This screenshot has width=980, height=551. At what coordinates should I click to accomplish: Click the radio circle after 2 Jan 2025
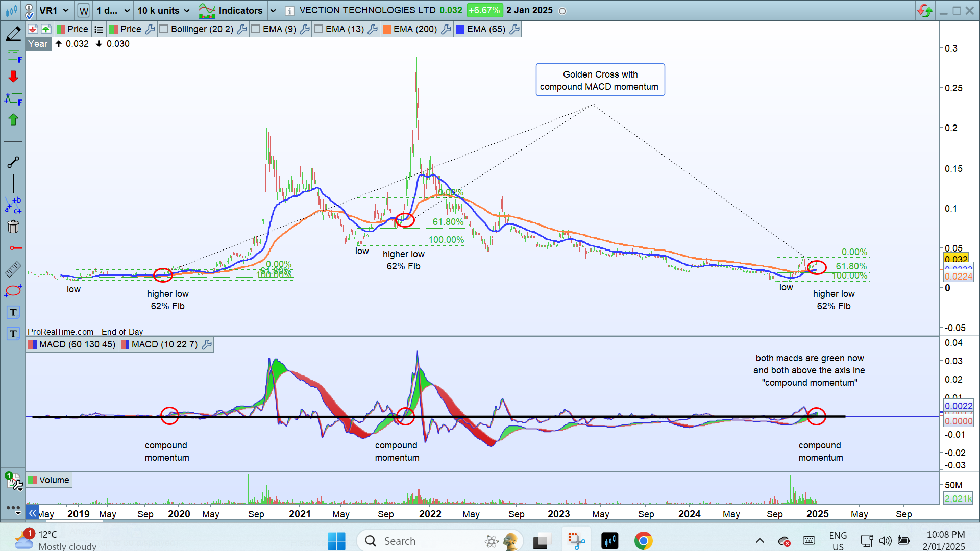coord(562,11)
